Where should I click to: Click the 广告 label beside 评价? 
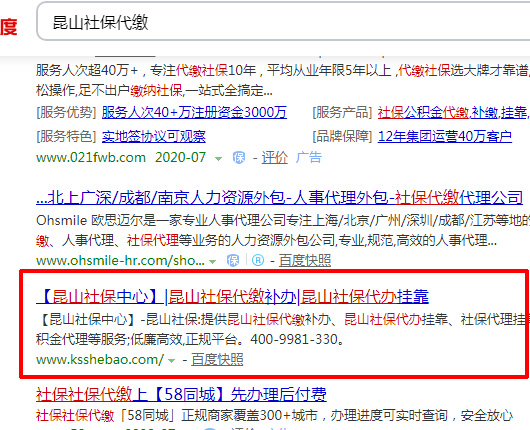(309, 158)
